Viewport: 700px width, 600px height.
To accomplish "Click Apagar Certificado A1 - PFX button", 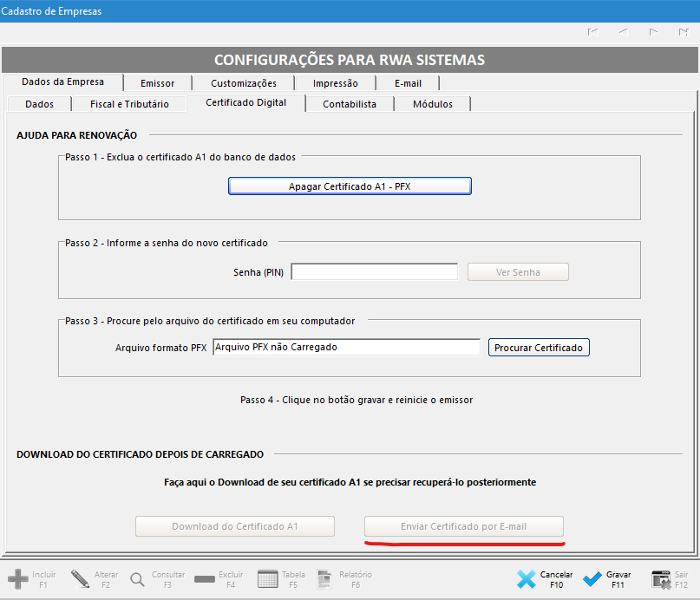I will point(350,186).
